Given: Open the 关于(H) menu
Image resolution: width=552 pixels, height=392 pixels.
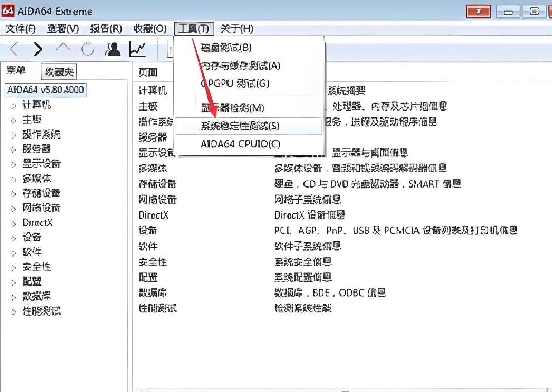Looking at the screenshot, I should click(x=237, y=29).
